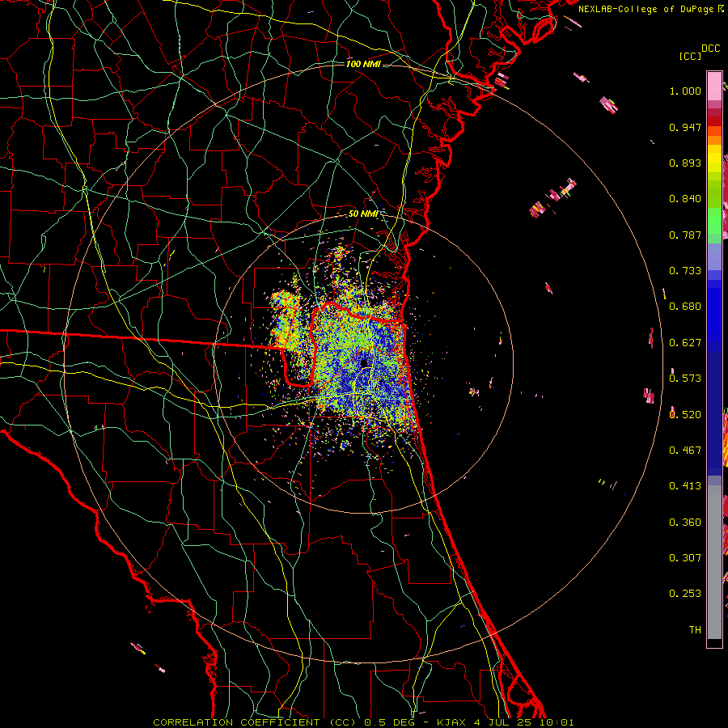
Task: Click the [CC] units label
Action: pos(690,56)
